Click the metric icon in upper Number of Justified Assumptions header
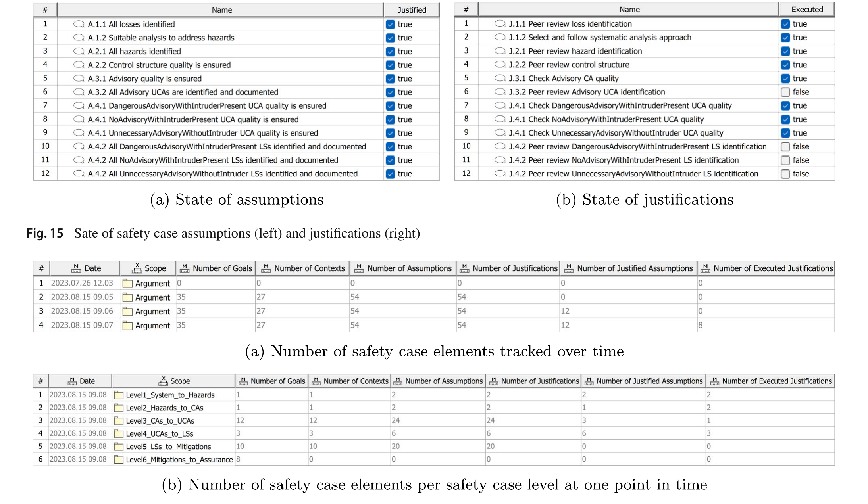 [569, 268]
